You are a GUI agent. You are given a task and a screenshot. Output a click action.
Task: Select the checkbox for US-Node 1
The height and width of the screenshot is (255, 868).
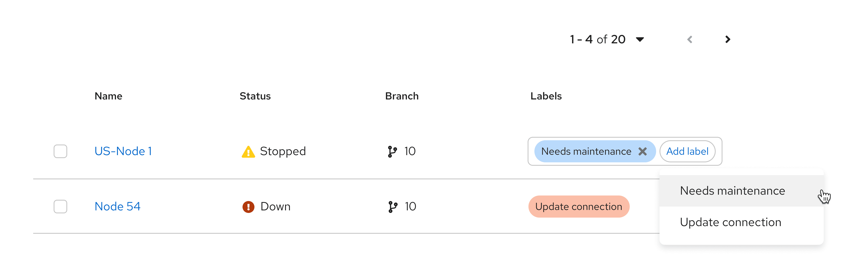click(60, 151)
